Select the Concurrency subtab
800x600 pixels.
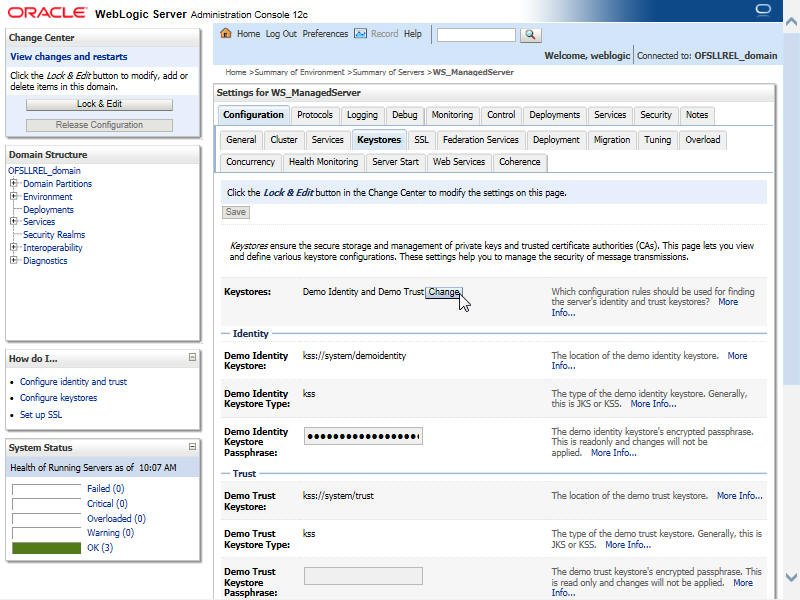click(x=251, y=162)
